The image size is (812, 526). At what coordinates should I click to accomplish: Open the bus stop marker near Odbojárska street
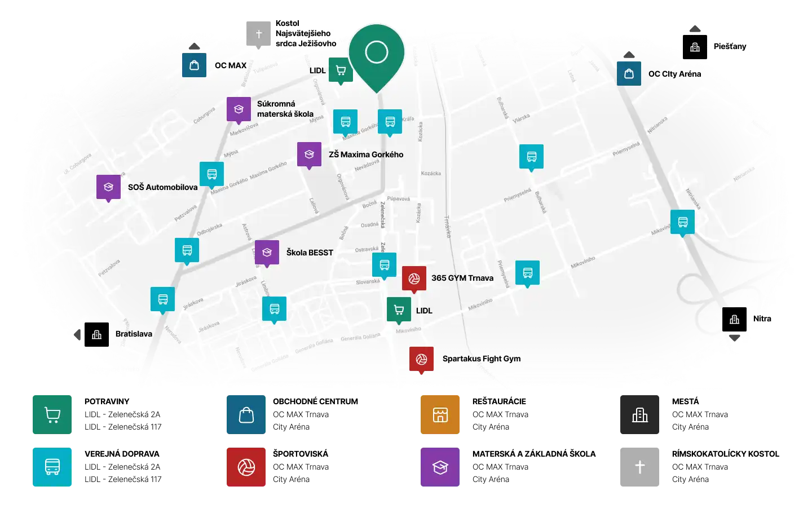click(x=187, y=250)
